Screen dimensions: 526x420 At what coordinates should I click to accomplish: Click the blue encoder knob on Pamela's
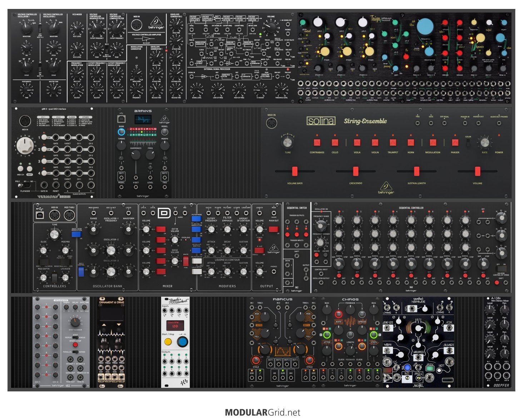[183, 342]
